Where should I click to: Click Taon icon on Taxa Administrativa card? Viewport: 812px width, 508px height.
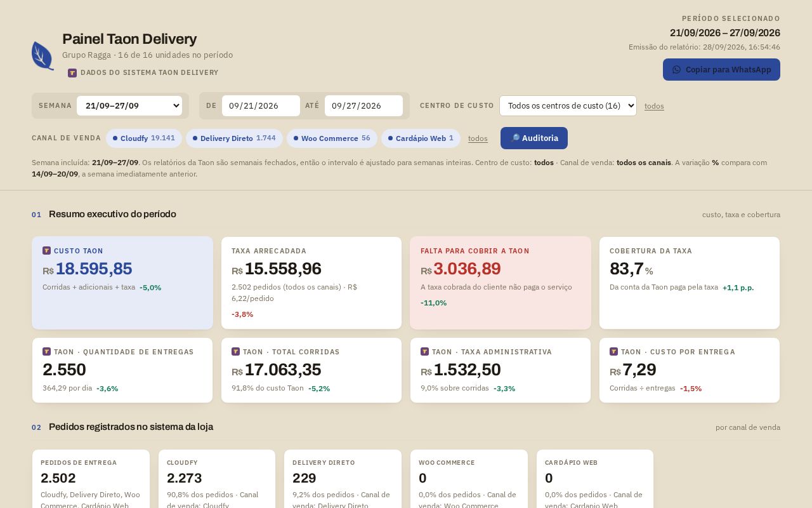pos(424,352)
